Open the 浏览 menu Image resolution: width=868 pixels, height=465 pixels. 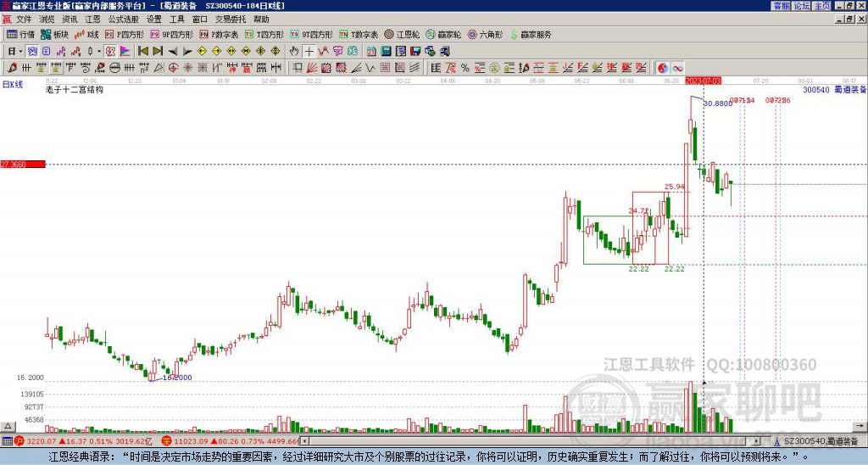[47, 20]
